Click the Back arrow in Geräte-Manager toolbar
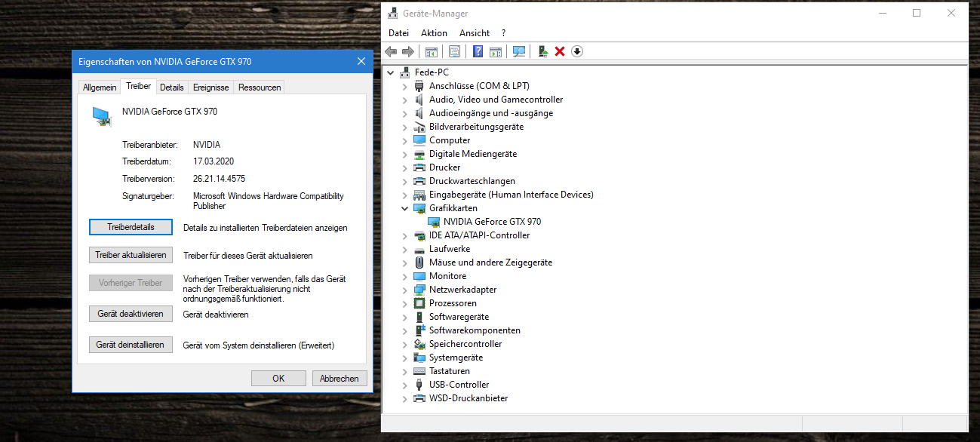This screenshot has width=980, height=442. point(391,51)
